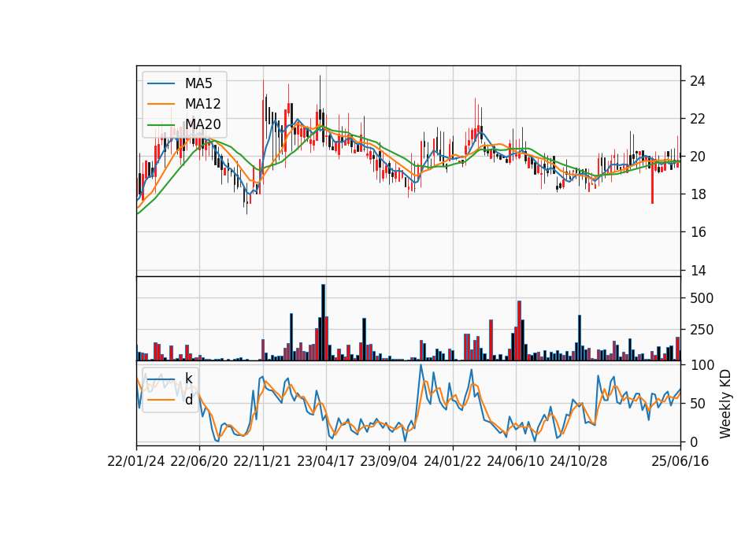Click the d legend label
This screenshot has width=756, height=543.
coord(188,400)
